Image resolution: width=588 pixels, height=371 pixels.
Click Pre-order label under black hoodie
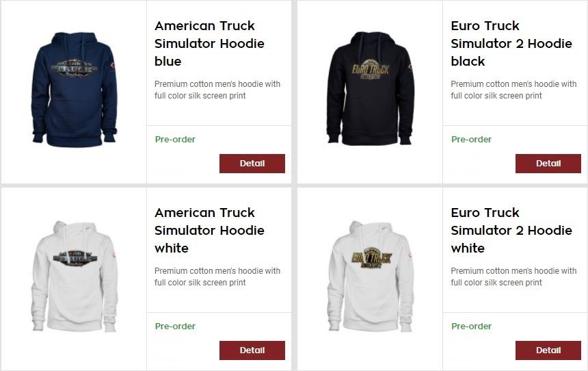(x=471, y=140)
